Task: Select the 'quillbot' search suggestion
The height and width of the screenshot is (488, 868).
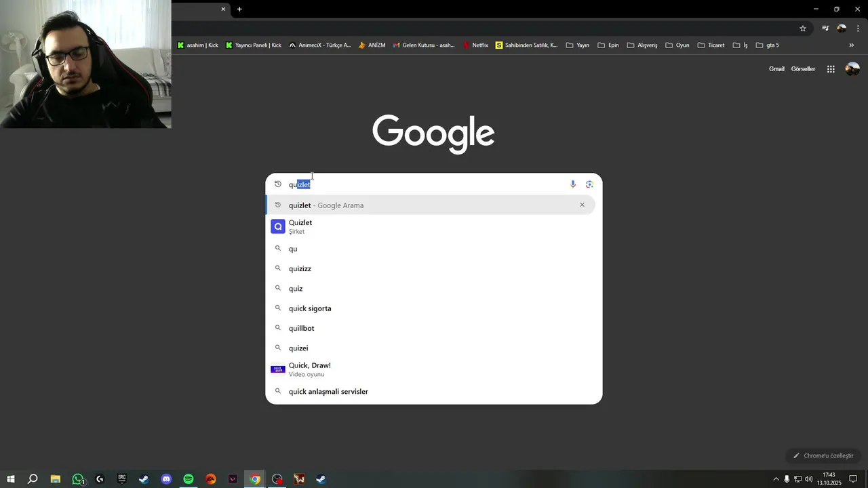Action: [x=433, y=328]
